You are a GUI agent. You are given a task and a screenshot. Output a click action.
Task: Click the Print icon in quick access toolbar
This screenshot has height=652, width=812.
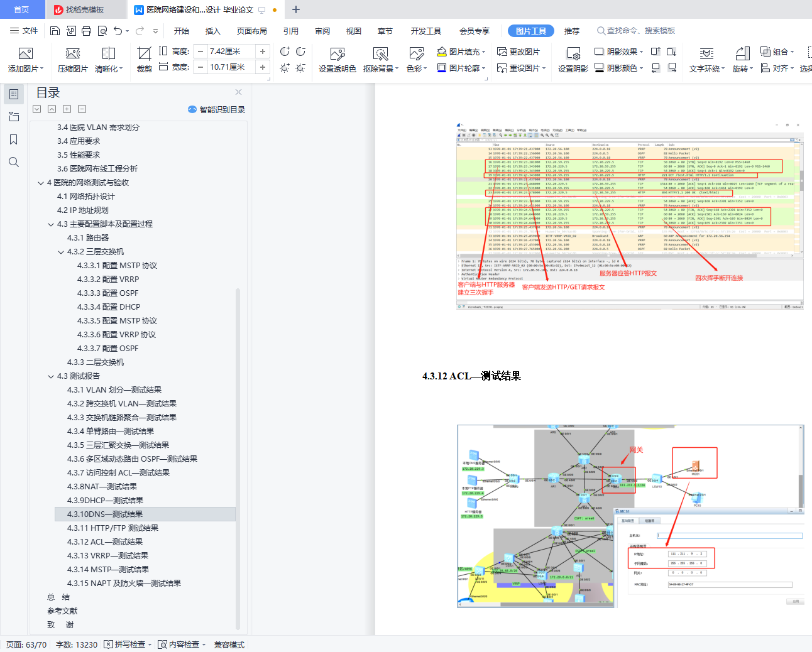click(x=86, y=31)
